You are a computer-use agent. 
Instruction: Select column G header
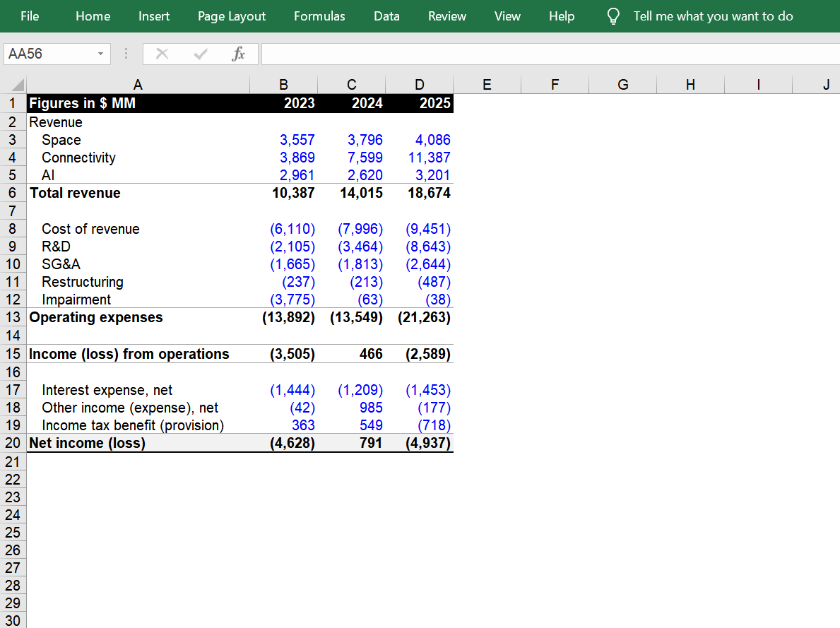pyautogui.click(x=622, y=85)
